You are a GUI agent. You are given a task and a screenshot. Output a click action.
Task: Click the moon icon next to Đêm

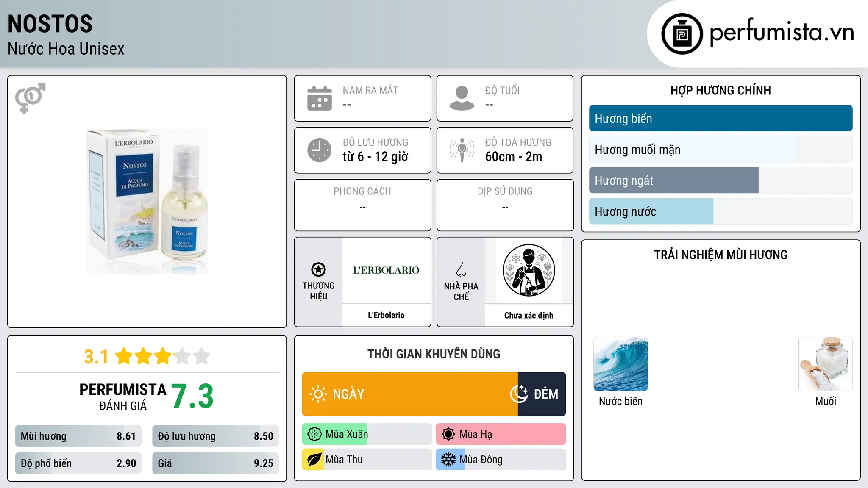[x=519, y=394]
